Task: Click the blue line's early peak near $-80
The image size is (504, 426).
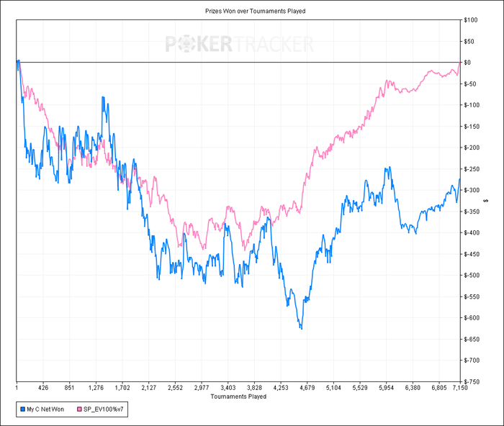Action: (102, 97)
